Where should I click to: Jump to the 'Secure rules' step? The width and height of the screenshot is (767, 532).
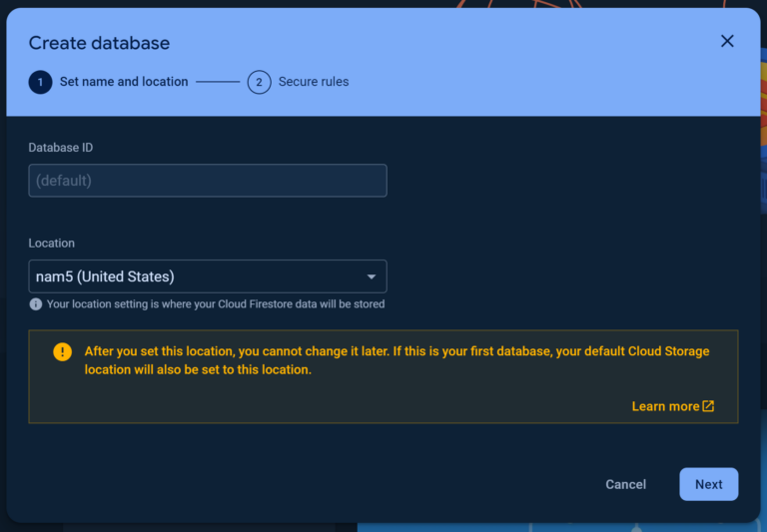(314, 82)
